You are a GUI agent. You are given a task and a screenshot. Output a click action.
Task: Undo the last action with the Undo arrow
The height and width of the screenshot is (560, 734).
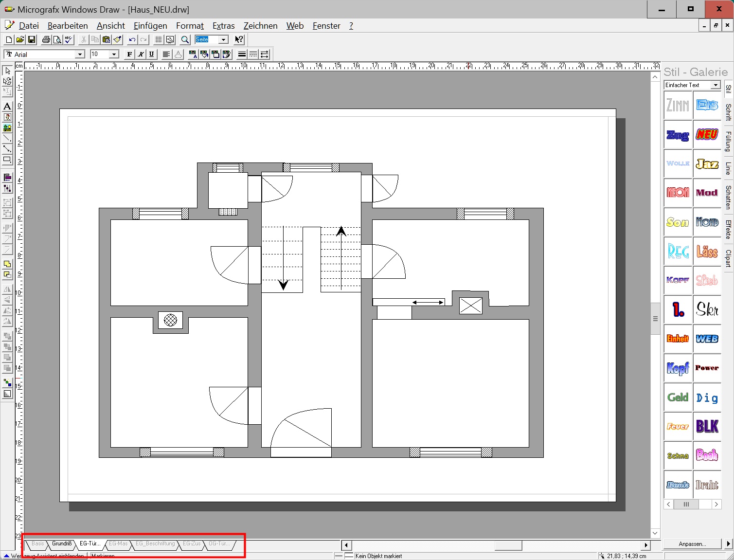click(132, 40)
